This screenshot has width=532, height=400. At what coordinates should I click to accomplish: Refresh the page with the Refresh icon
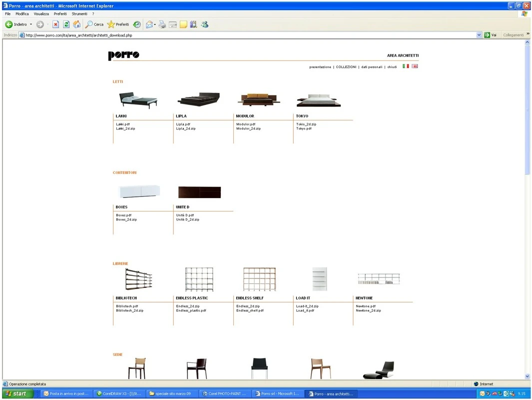click(x=66, y=24)
